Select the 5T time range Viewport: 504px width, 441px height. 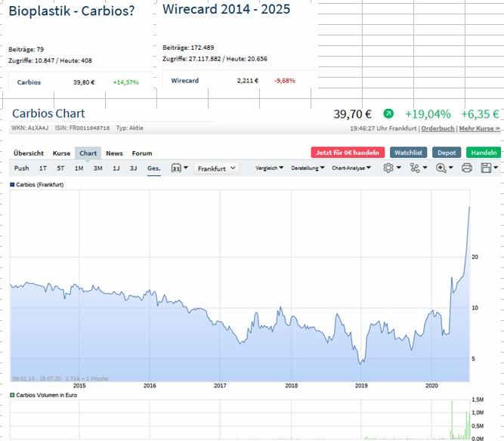point(60,168)
